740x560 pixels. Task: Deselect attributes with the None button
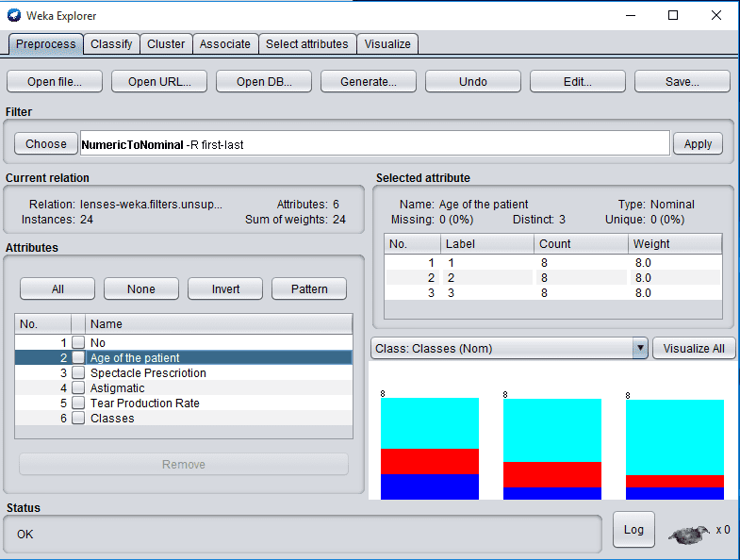coord(141,289)
